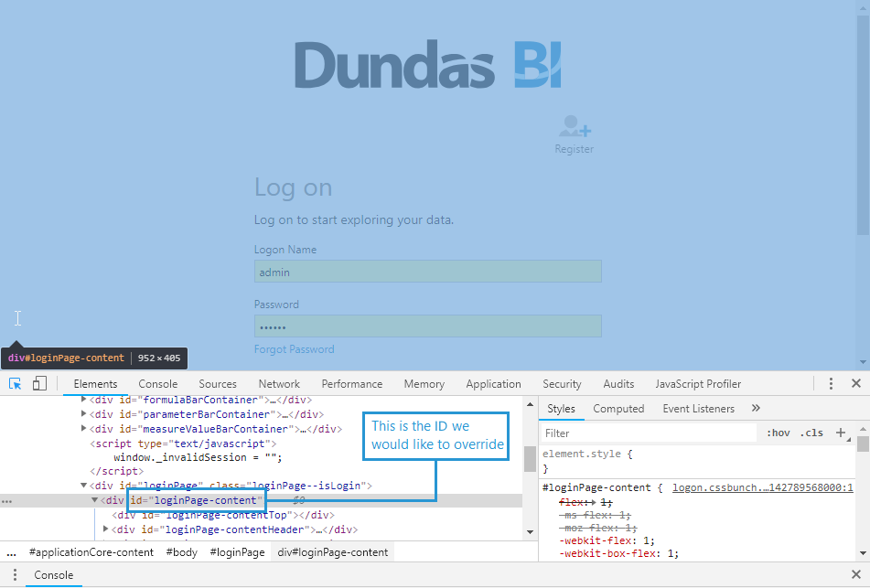The image size is (870, 588).
Task: Toggle the :hov element state panel
Action: pyautogui.click(x=778, y=433)
